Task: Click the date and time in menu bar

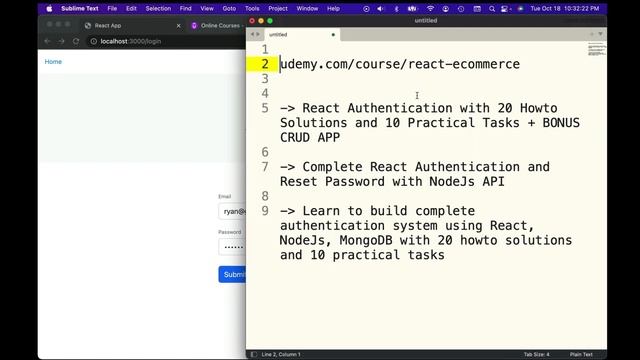Action: coord(565,9)
